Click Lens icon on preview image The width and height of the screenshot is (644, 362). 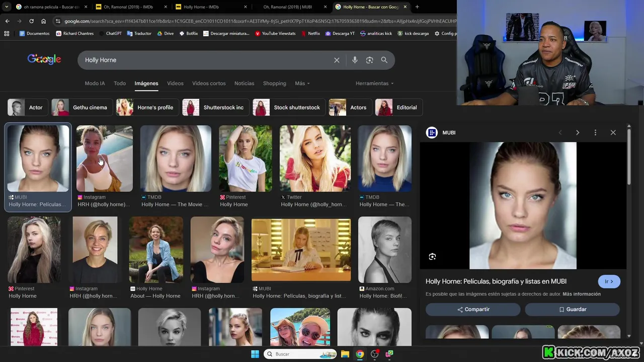[x=432, y=257]
